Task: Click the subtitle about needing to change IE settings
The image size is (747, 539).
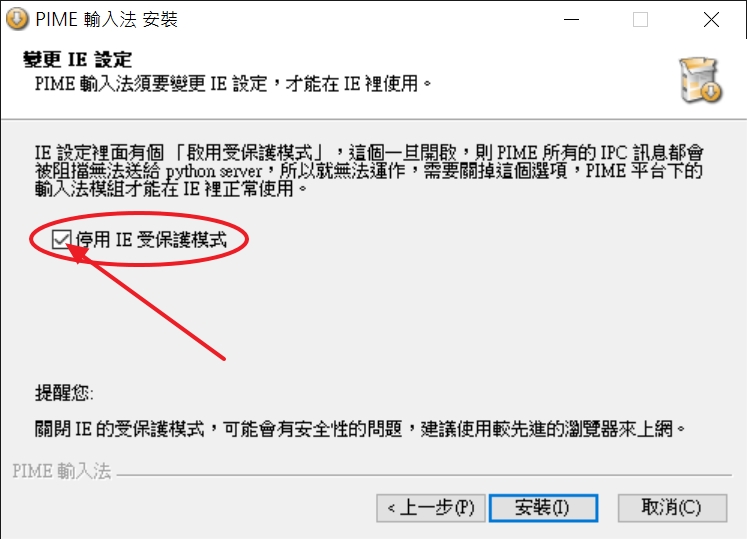Action: [x=233, y=84]
